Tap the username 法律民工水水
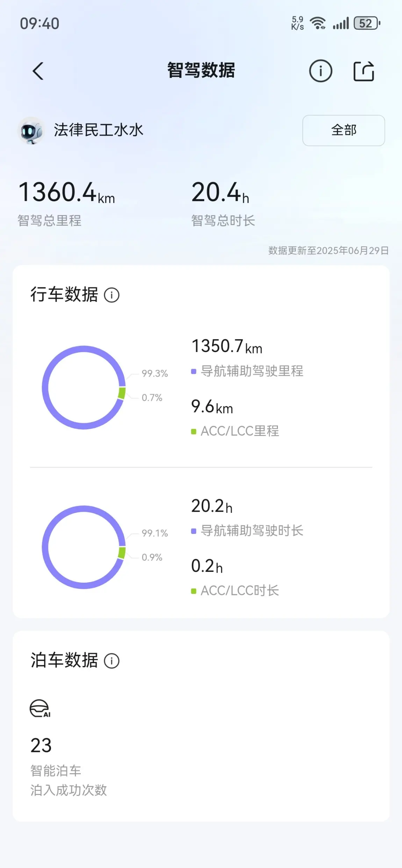 99,130
